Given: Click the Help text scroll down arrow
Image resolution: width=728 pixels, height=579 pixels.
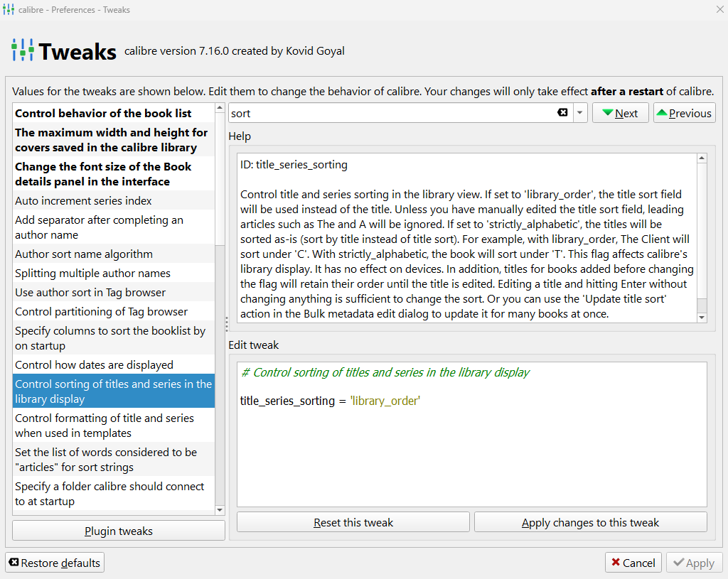Looking at the screenshot, I should tap(702, 318).
